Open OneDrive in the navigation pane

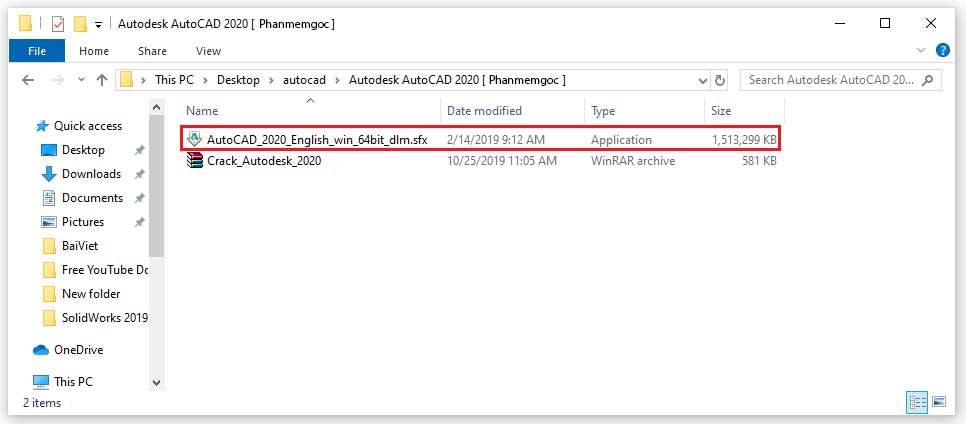(78, 350)
